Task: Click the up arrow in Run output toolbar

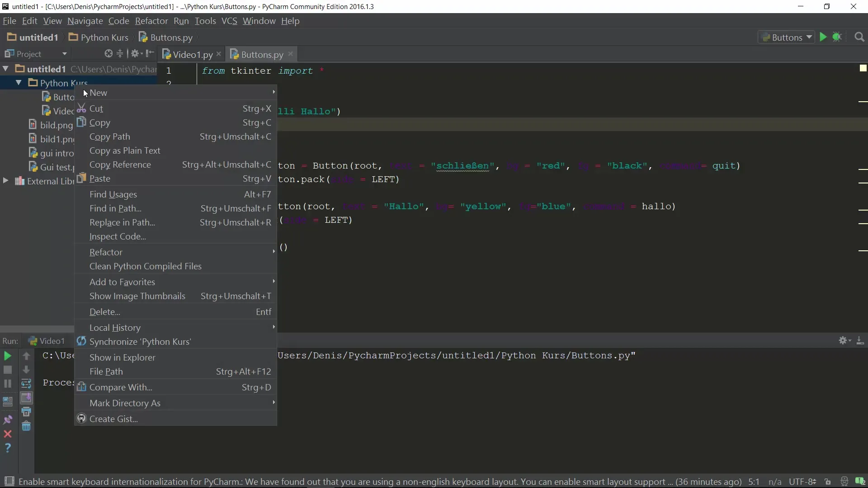Action: tap(26, 356)
